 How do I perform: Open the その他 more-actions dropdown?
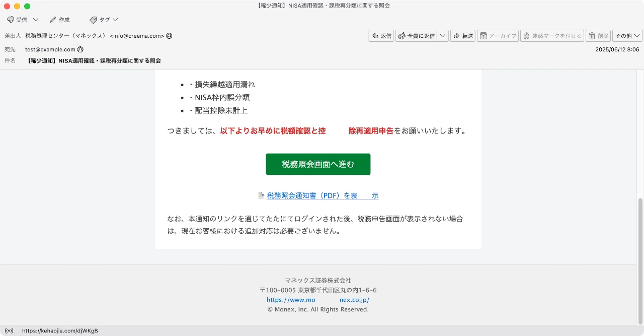627,36
